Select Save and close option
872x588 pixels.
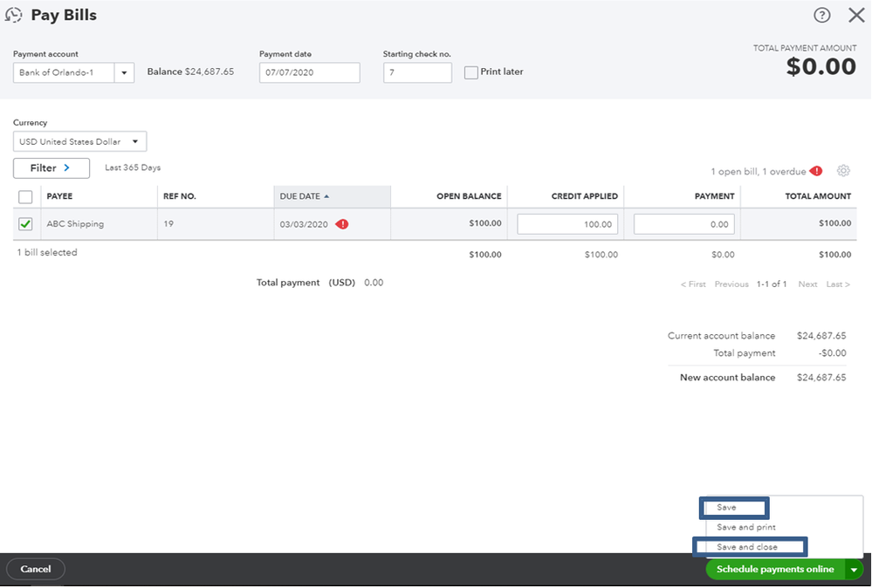pyautogui.click(x=749, y=547)
